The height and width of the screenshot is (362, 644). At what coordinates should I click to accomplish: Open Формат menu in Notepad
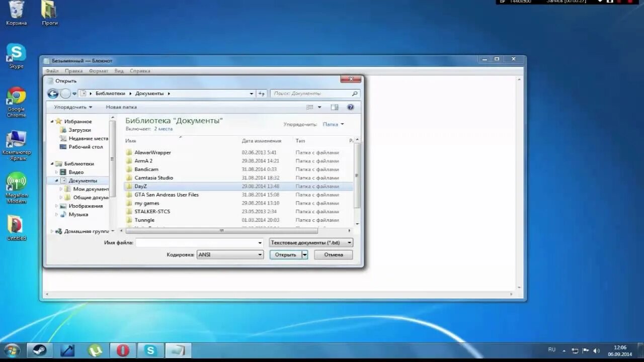99,71
